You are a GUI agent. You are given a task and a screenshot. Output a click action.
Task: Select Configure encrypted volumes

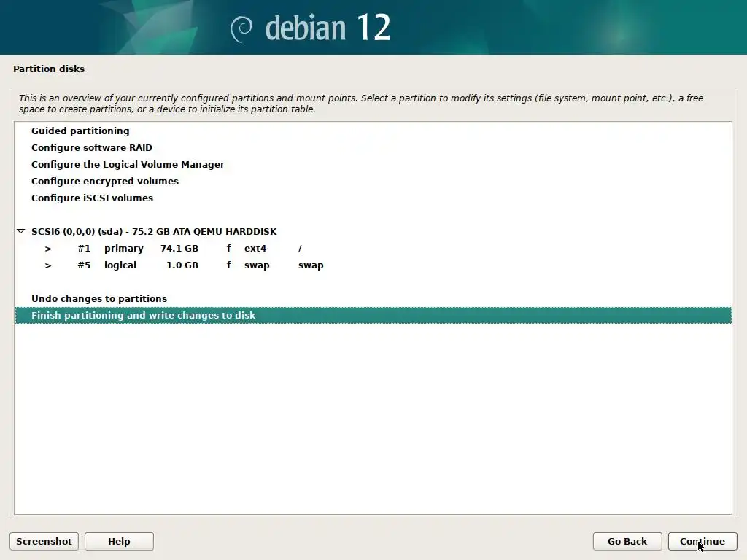click(x=373, y=181)
